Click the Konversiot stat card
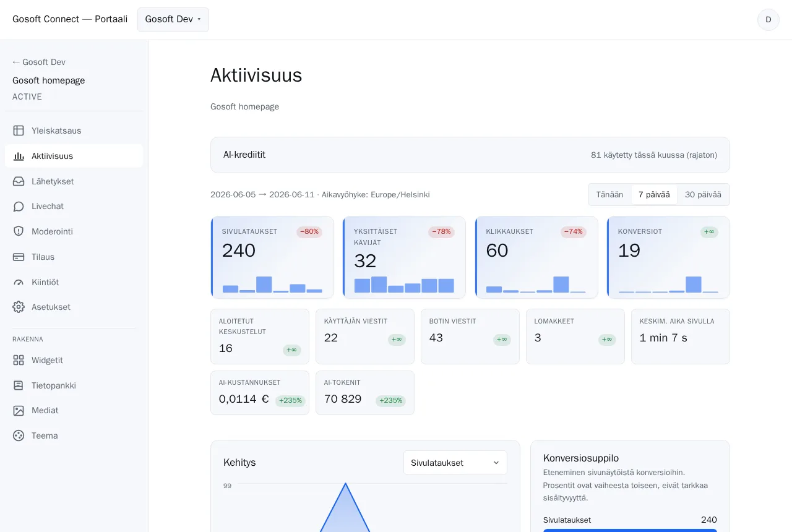 668,257
